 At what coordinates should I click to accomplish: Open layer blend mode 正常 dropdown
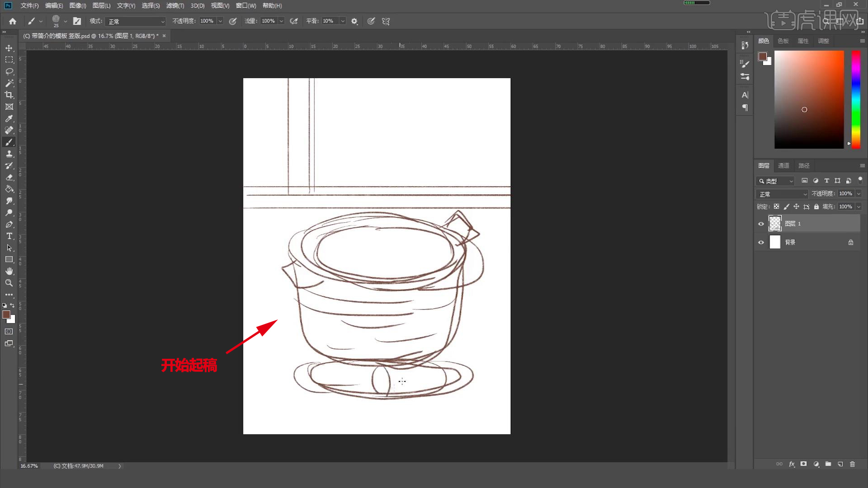point(782,194)
